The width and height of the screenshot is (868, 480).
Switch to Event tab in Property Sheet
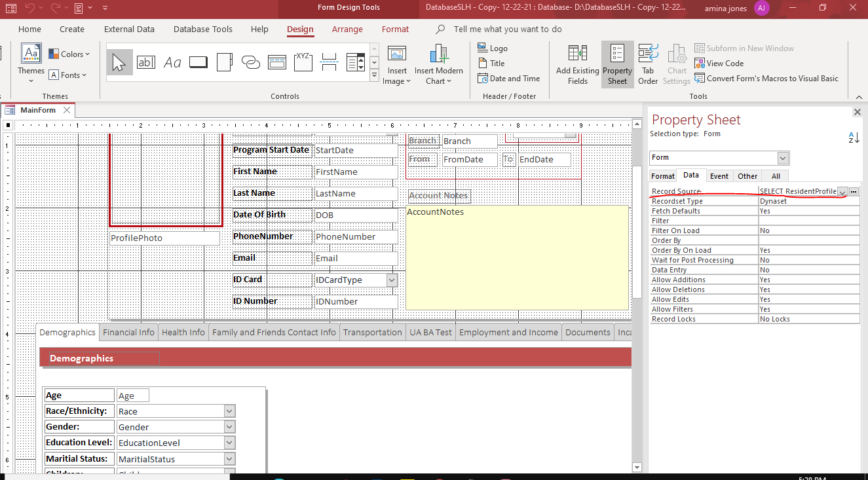(x=719, y=175)
